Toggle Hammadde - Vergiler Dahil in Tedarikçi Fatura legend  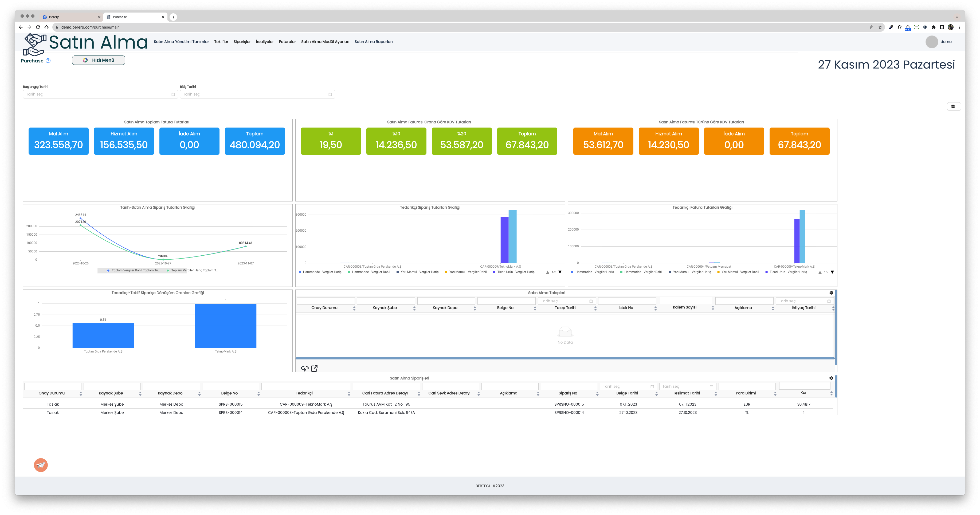tap(641, 272)
